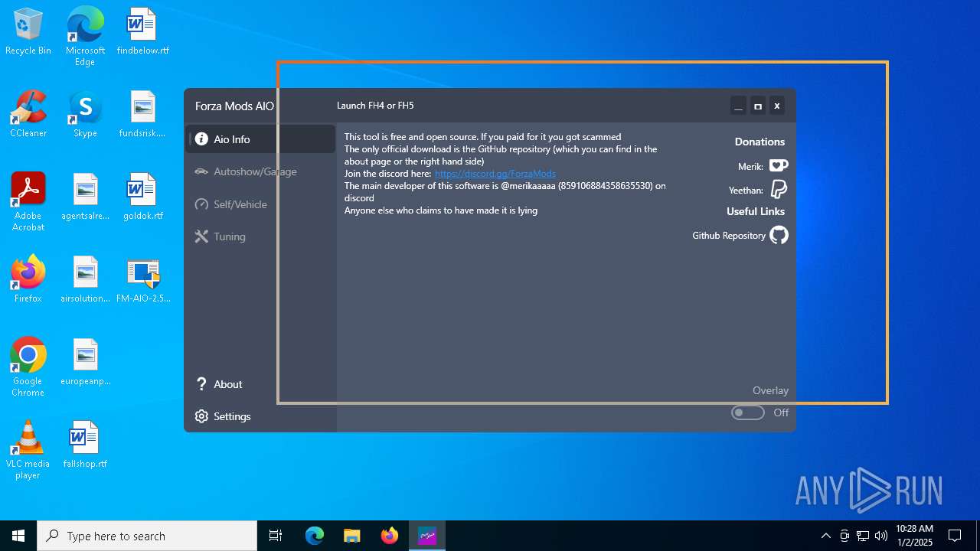Show hidden system tray icons
The height and width of the screenshot is (551, 980).
point(825,536)
